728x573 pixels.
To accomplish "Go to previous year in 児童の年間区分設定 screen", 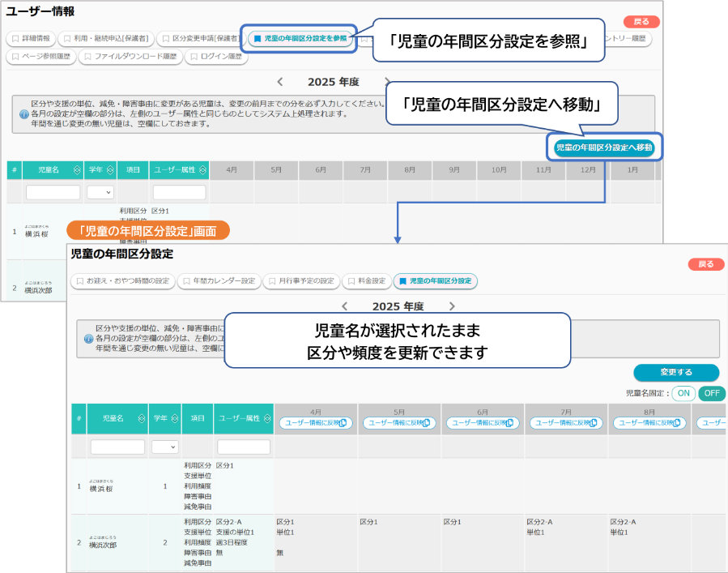I will (x=345, y=306).
